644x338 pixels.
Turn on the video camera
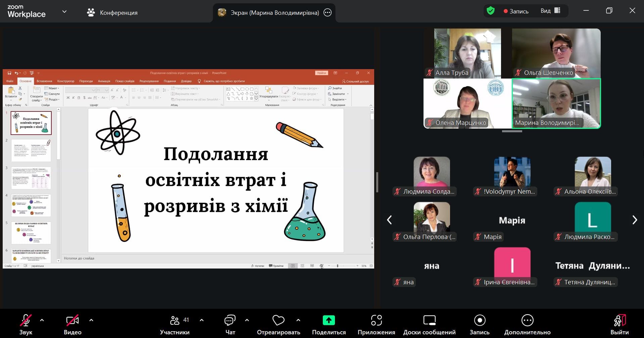point(72,325)
